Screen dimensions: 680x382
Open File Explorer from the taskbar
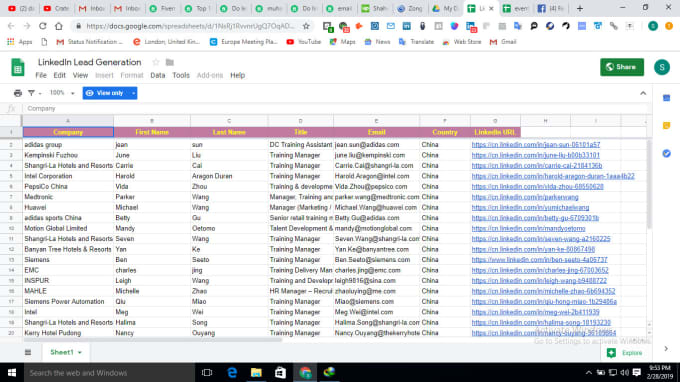256,372
